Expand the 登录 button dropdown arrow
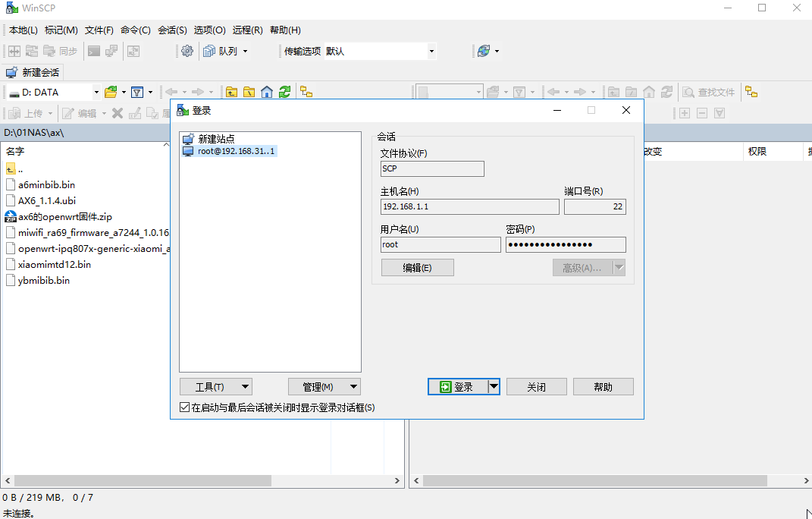 coord(494,387)
